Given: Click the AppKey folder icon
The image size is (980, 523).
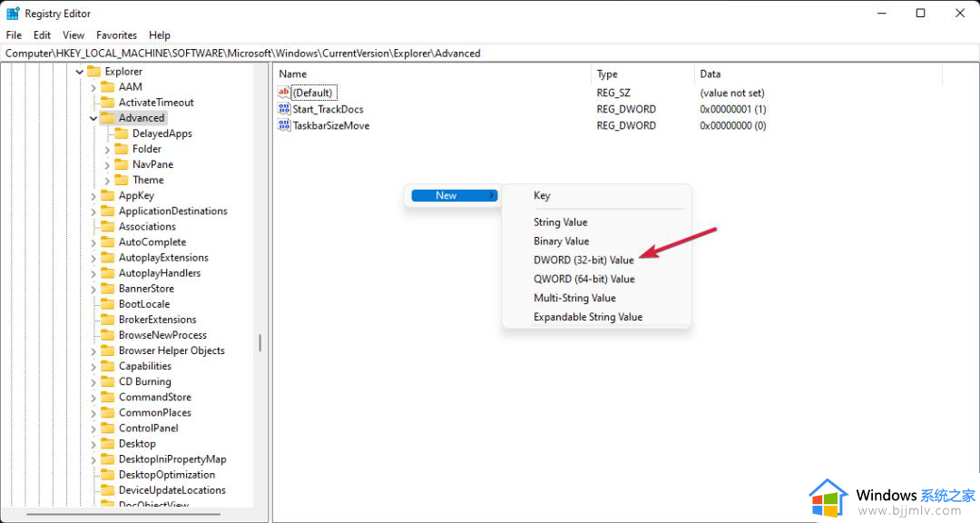Looking at the screenshot, I should click(x=107, y=195).
